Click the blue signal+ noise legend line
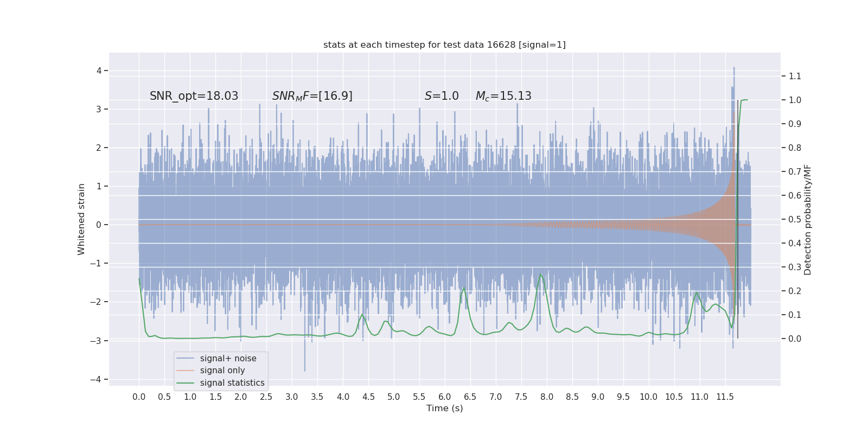This screenshot has width=868, height=434. coord(186,359)
